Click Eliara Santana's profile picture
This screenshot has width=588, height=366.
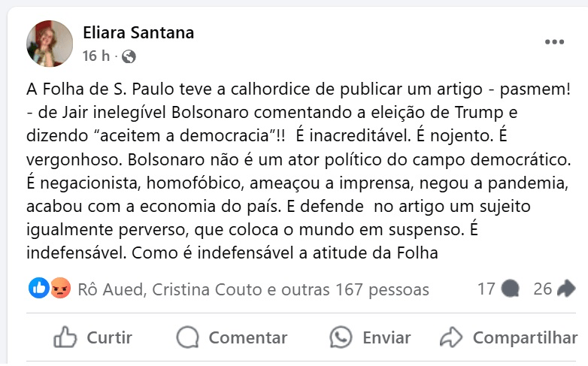pyautogui.click(x=50, y=44)
